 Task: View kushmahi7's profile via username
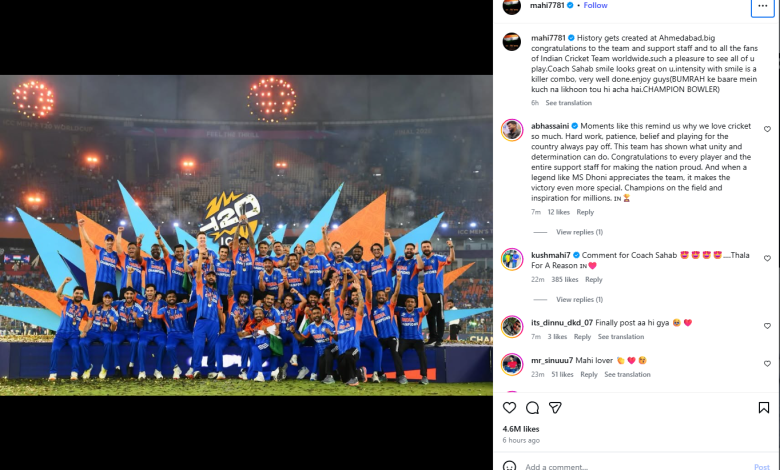coord(551,255)
